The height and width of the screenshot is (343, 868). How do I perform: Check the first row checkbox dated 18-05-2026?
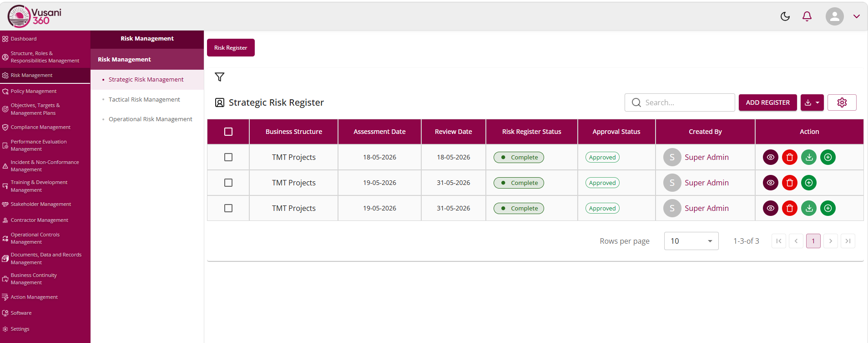228,157
